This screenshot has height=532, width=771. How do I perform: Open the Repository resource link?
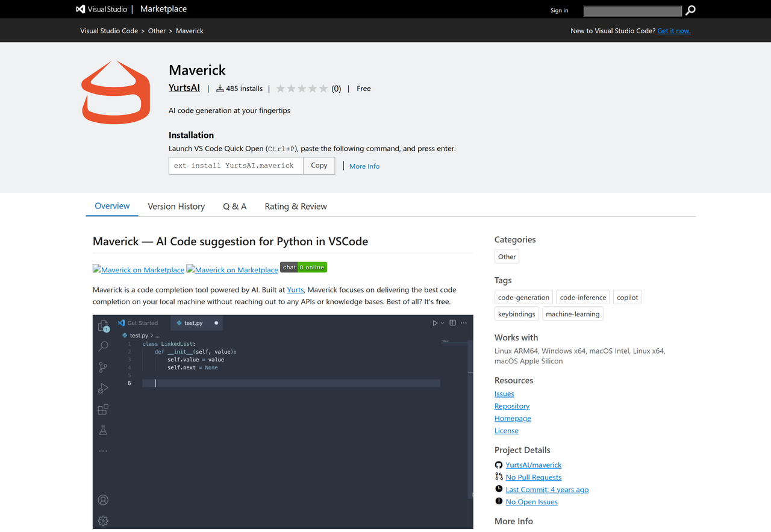[x=512, y=406]
